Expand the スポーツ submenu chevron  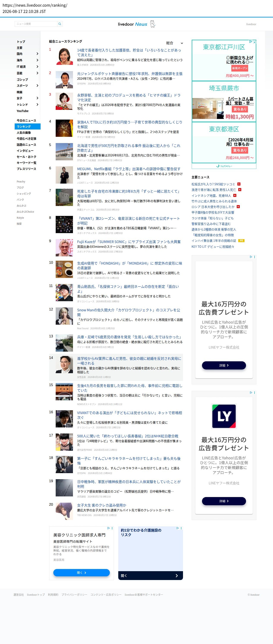(37, 86)
